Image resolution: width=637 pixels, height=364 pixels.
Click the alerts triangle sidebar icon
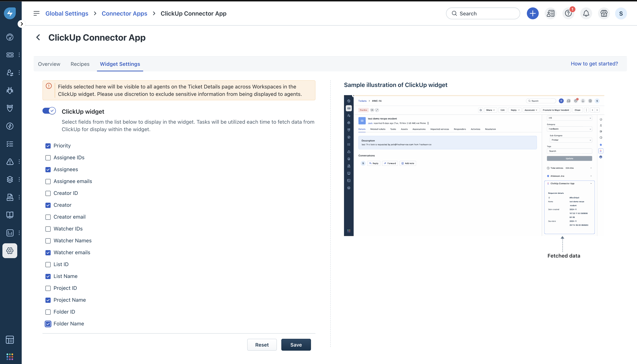coord(10,162)
